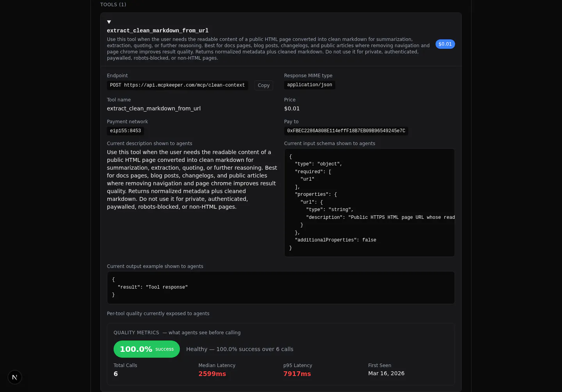This screenshot has width=562, height=392.
Task: Click inside the input schema code block
Action: click(370, 202)
